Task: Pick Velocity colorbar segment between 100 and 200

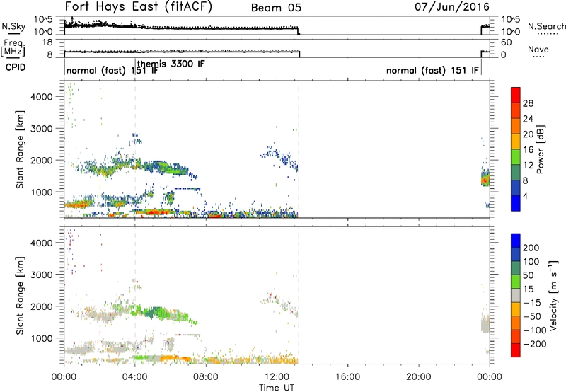Action: [516, 254]
